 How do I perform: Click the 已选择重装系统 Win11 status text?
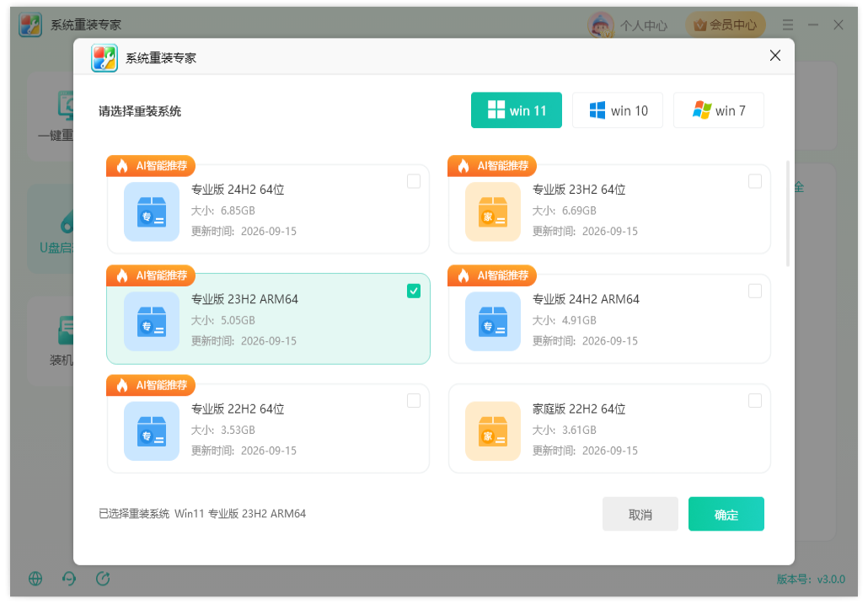click(202, 514)
